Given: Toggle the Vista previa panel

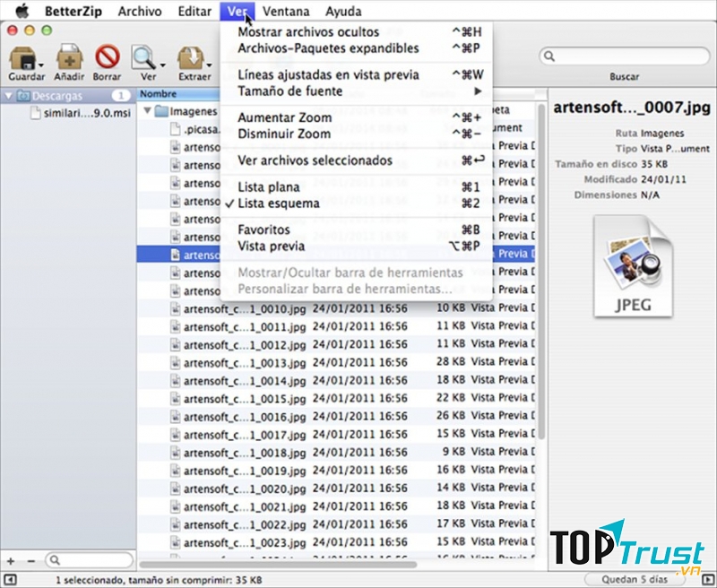Looking at the screenshot, I should (x=356, y=246).
